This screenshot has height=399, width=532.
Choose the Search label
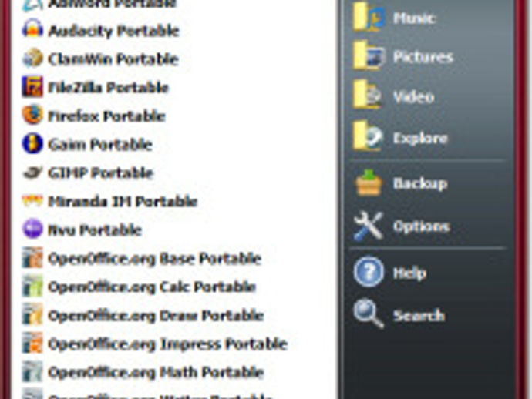[x=419, y=316]
